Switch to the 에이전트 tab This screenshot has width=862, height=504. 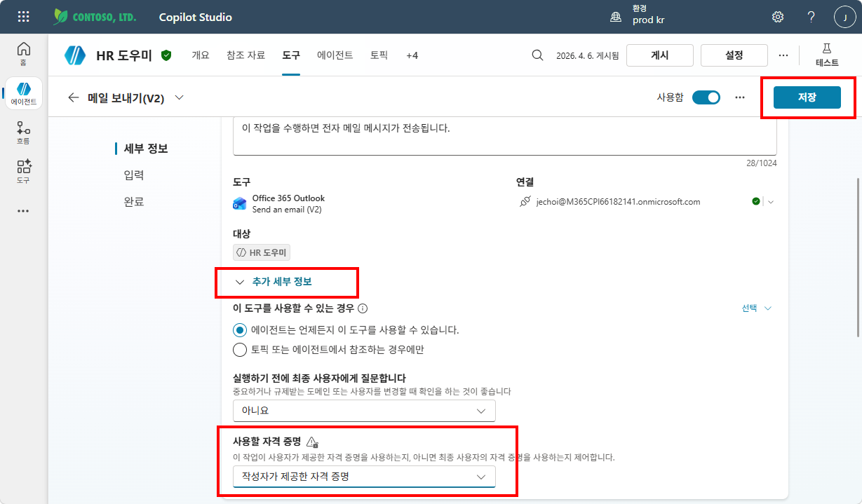coord(335,55)
